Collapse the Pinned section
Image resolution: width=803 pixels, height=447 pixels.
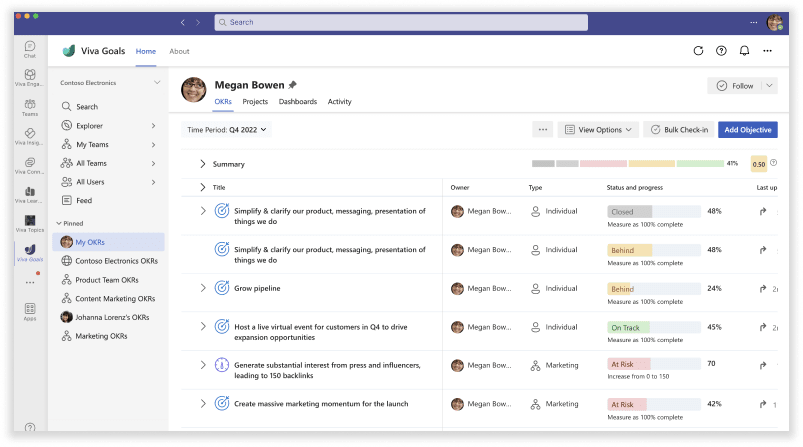pos(59,223)
